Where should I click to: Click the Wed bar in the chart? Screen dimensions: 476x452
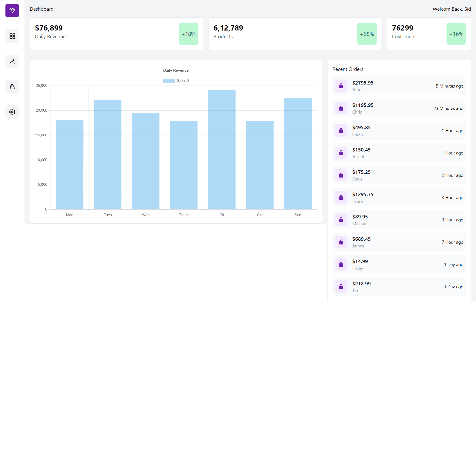click(x=146, y=161)
